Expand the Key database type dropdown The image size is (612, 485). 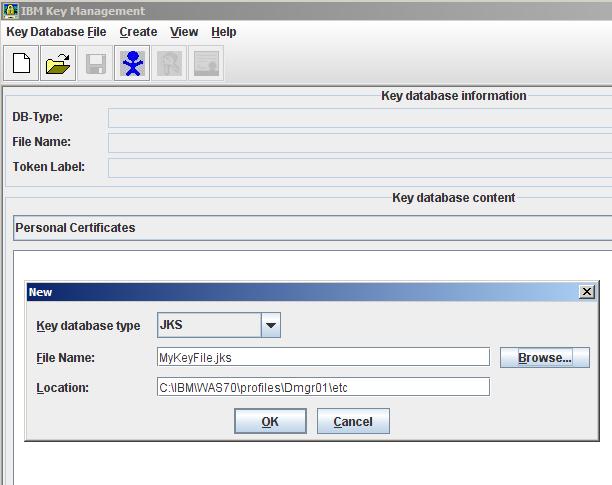coord(271,325)
